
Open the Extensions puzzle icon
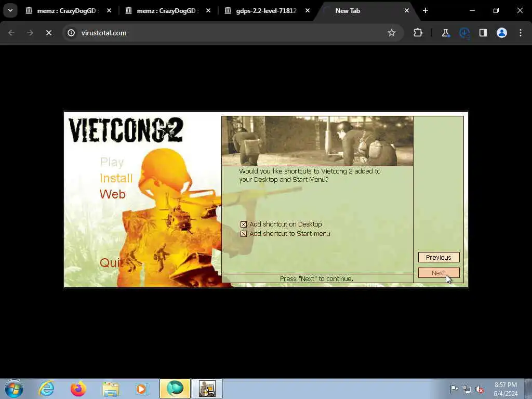click(418, 33)
